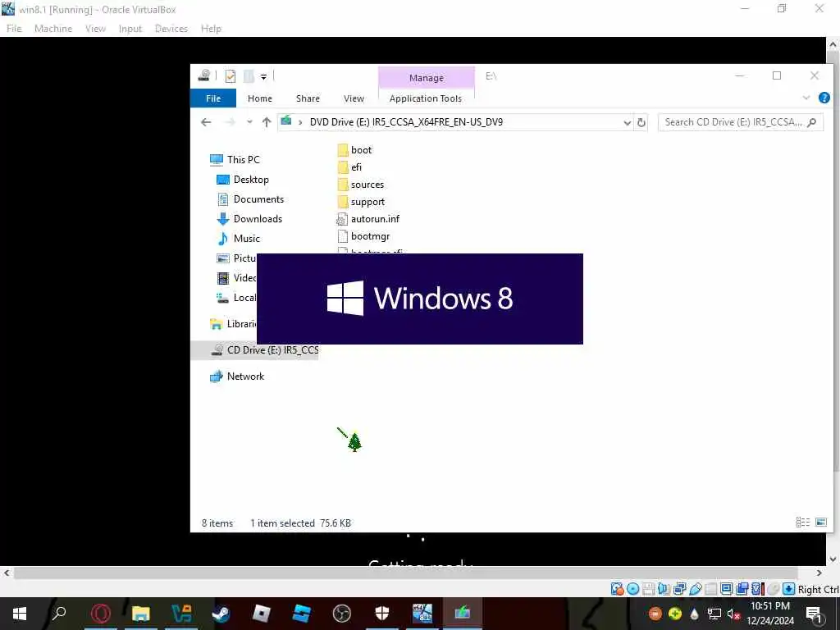The height and width of the screenshot is (630, 840).
Task: Open the Application Tools ribbon tab
Action: point(426,98)
